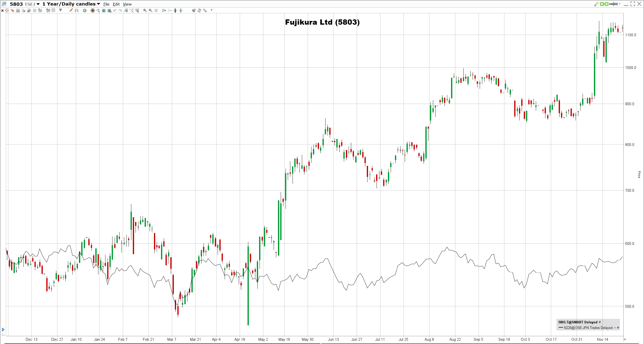Click the bar chart style icon
This screenshot has height=344, width=644.
coord(77,10)
